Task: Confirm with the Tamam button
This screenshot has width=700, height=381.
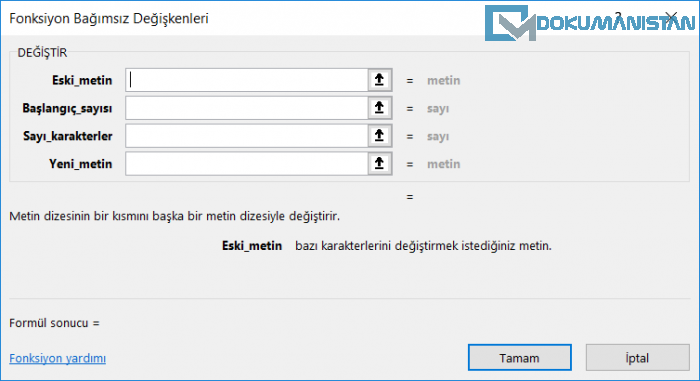Action: click(520, 358)
